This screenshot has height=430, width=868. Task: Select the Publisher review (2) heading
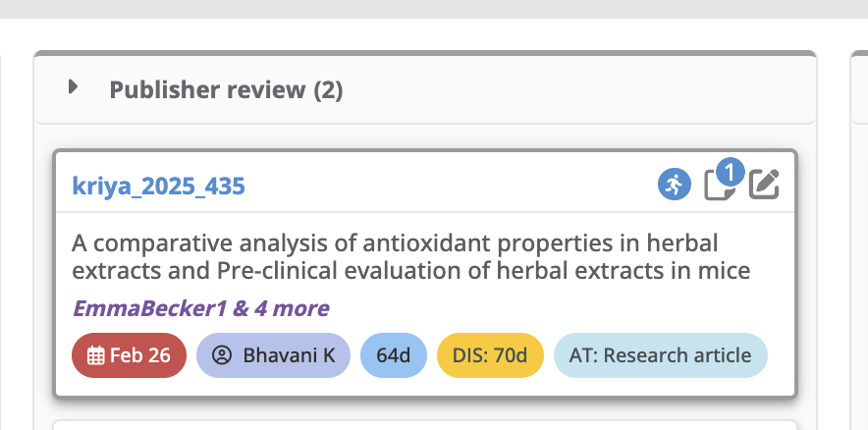226,89
